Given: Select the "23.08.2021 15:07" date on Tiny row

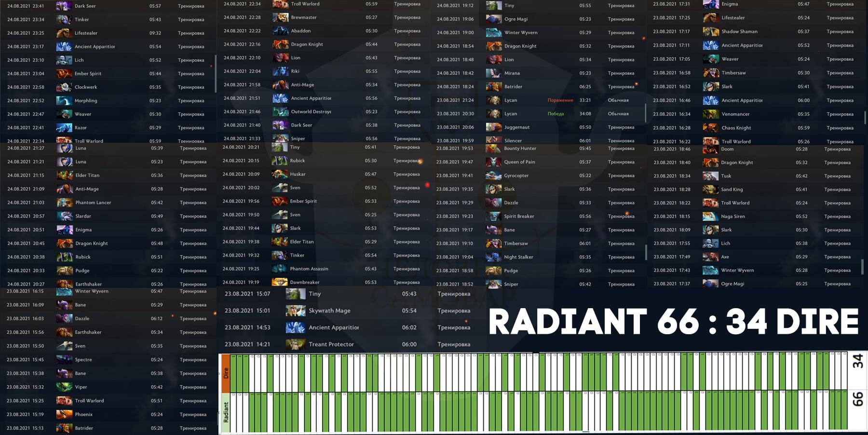Looking at the screenshot, I should pyautogui.click(x=247, y=294).
